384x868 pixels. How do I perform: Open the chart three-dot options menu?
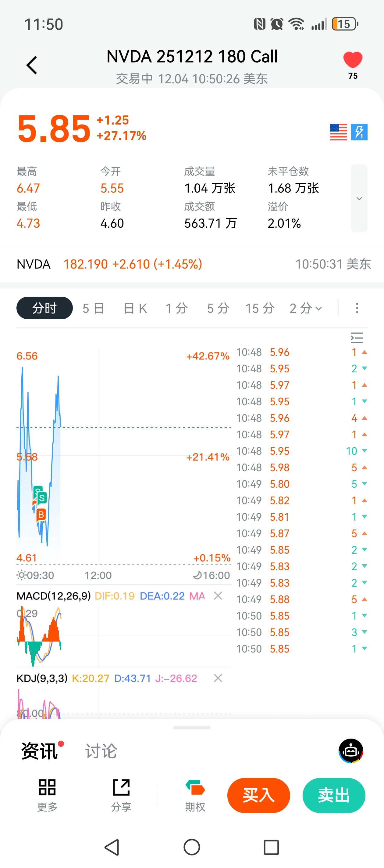357,308
